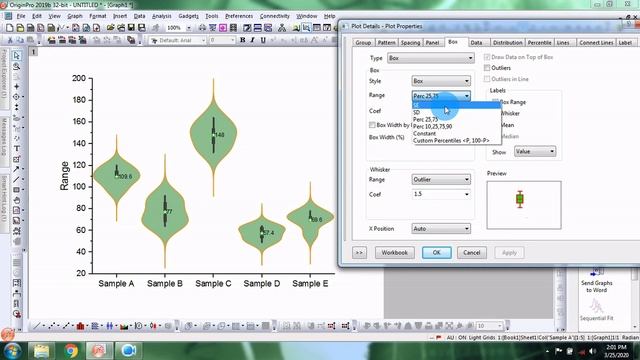Select the Screen Reader plus tool
The height and width of the screenshot is (360, 640).
[x=16, y=87]
